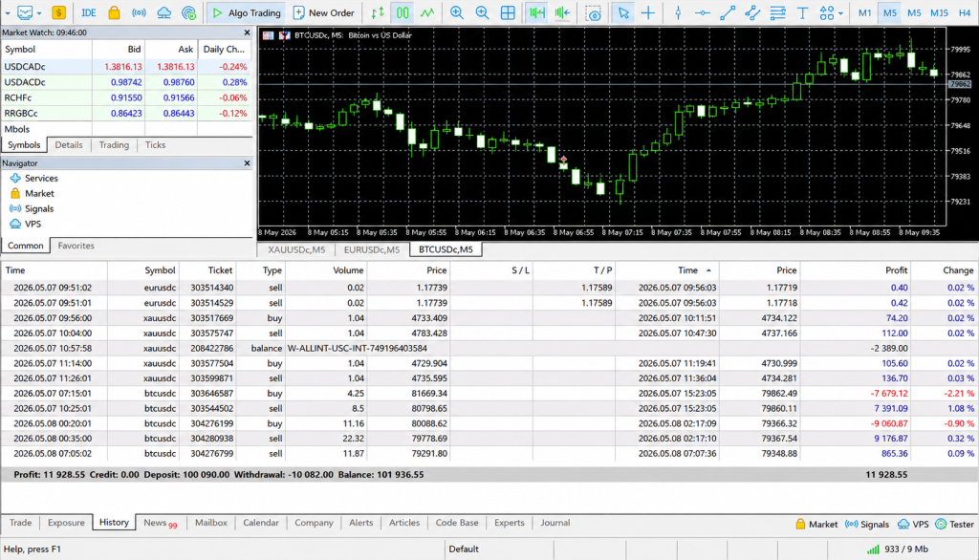This screenshot has width=979, height=560.
Task: Close the Navigator panel
Action: pos(248,163)
